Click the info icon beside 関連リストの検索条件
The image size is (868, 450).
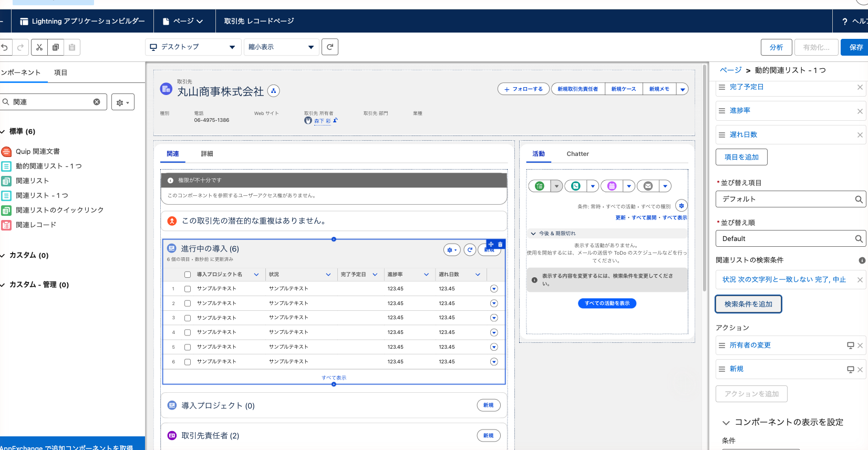tap(862, 260)
